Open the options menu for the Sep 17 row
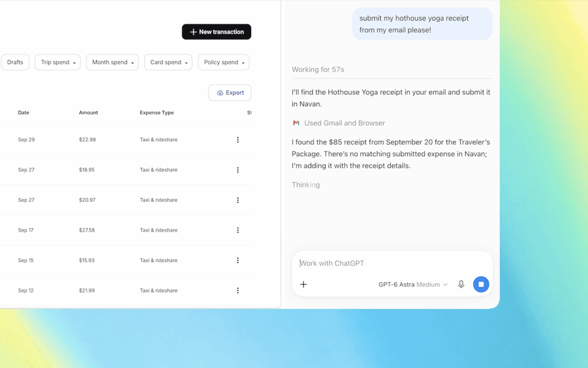The height and width of the screenshot is (368, 588). [x=238, y=230]
